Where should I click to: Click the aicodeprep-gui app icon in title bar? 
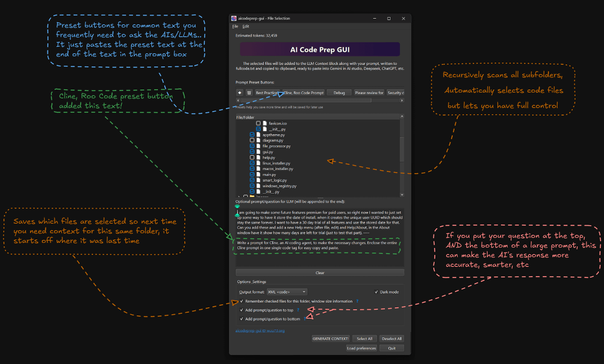tap(234, 19)
